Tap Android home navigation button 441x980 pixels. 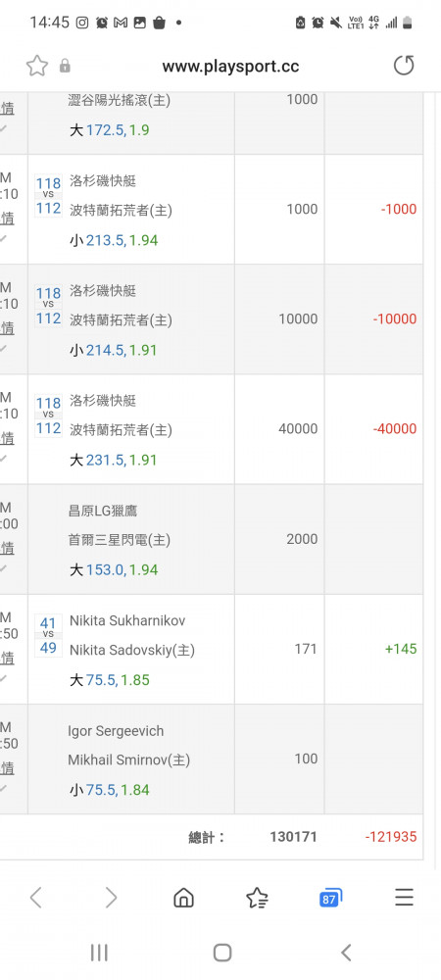pyautogui.click(x=221, y=953)
